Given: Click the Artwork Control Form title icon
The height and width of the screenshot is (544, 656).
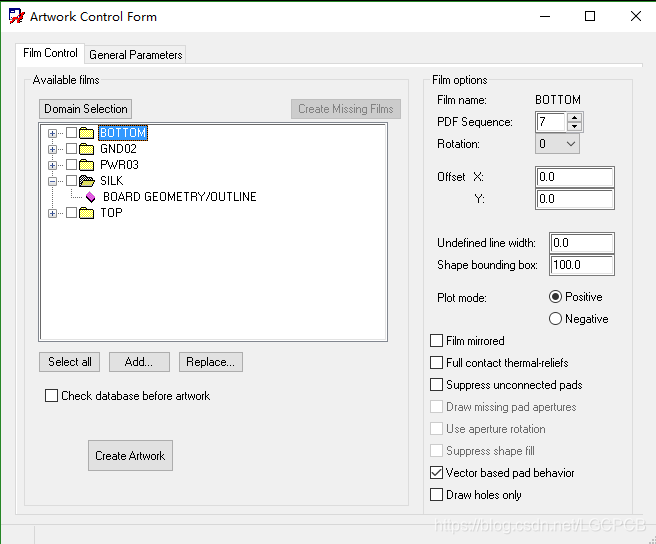Looking at the screenshot, I should coord(16,16).
